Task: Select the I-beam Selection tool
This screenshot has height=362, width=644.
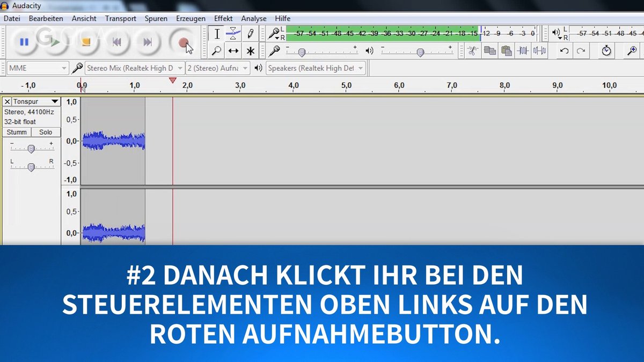Action: pyautogui.click(x=217, y=33)
